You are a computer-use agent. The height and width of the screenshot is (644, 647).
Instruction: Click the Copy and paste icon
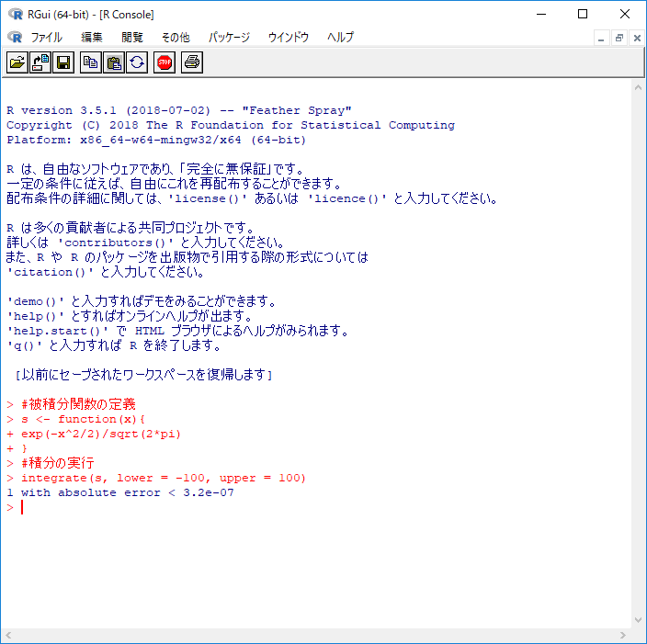(x=137, y=62)
